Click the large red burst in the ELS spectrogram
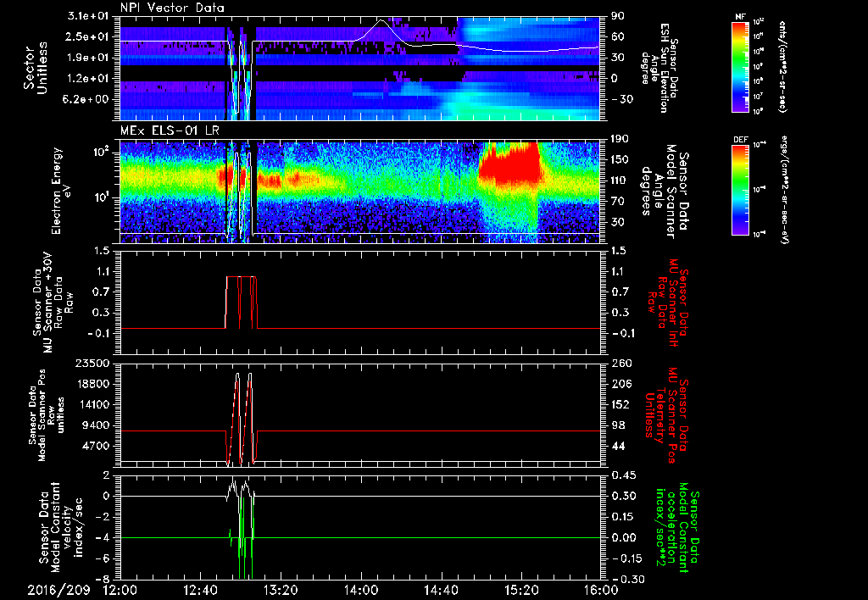868x600 pixels. coord(509,164)
